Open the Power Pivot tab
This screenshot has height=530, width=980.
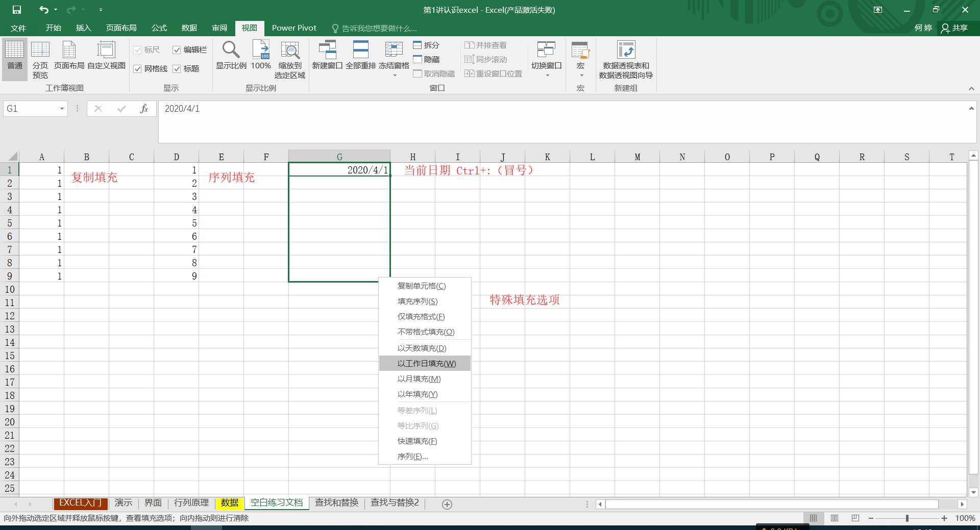tap(294, 28)
